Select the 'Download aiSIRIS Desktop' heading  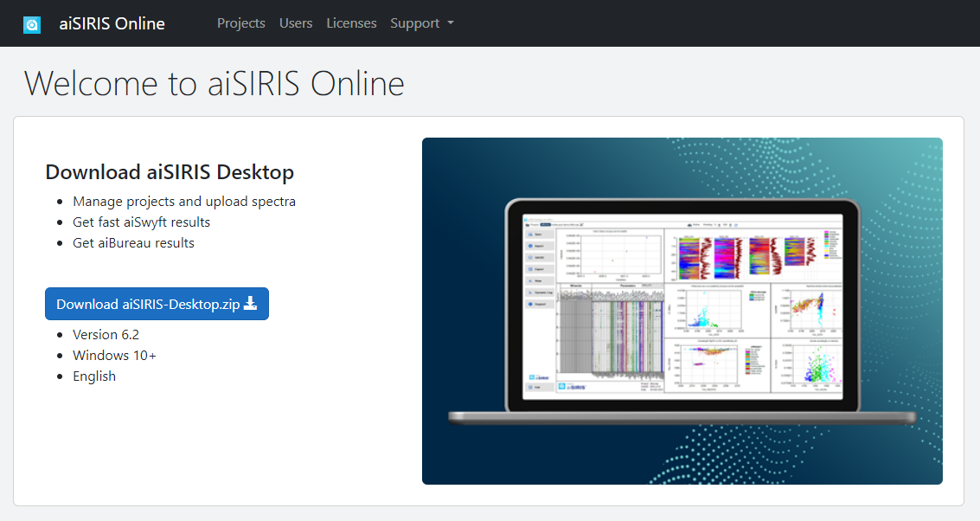tap(170, 172)
